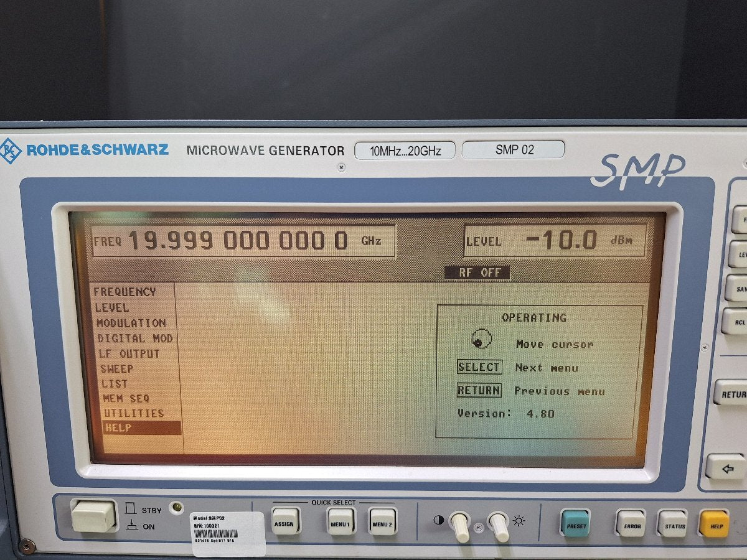
Task: Tap the rotary knob icon in help box
Action: tap(481, 340)
